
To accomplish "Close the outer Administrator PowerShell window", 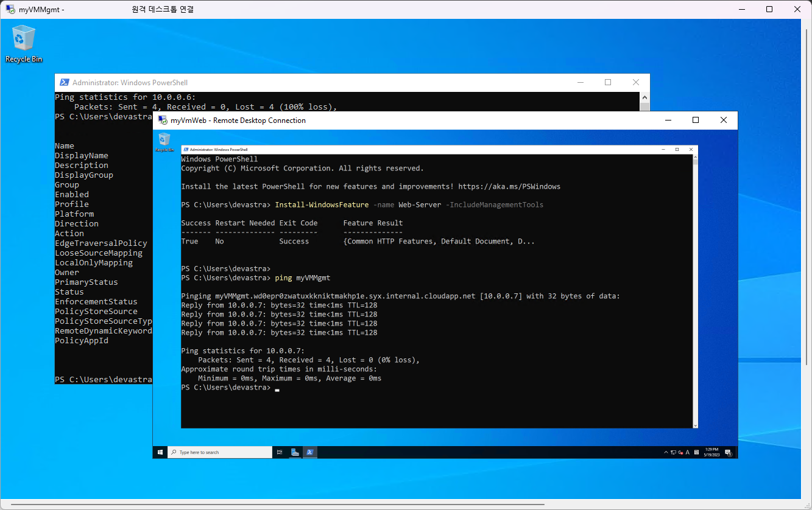I will click(x=636, y=82).
